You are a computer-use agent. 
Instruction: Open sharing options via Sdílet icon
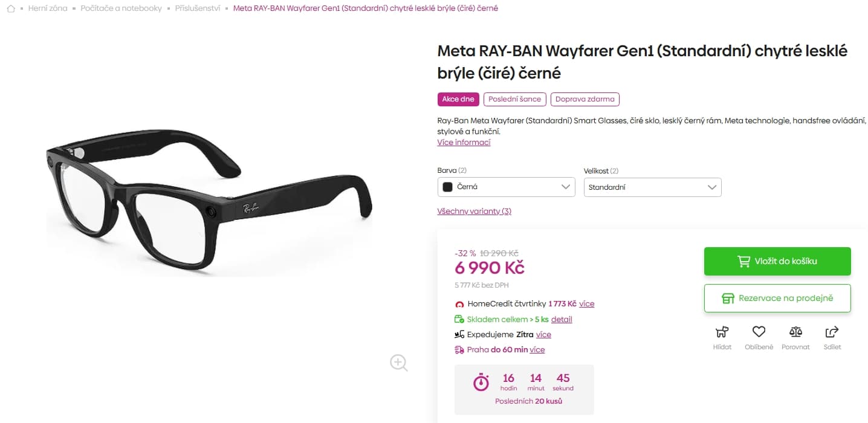click(x=832, y=331)
